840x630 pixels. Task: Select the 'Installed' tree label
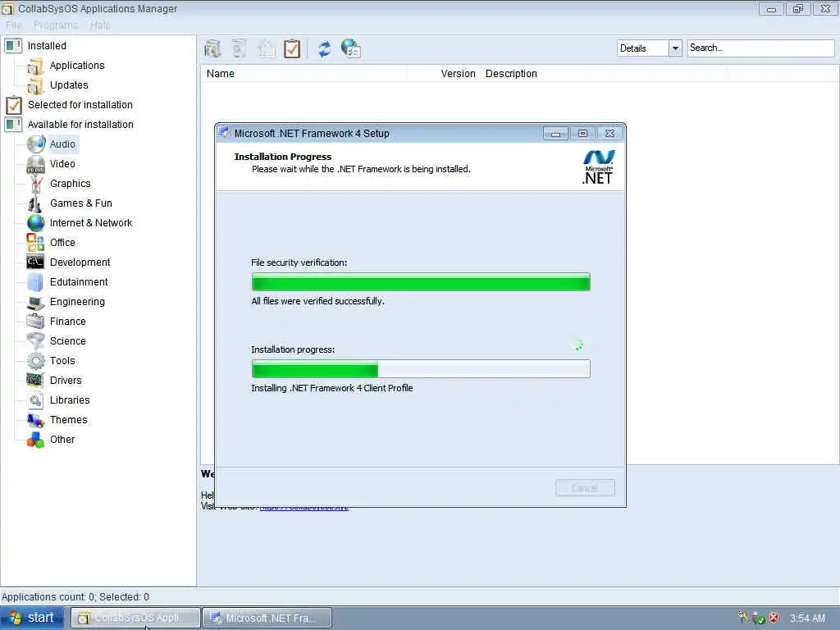[47, 46]
